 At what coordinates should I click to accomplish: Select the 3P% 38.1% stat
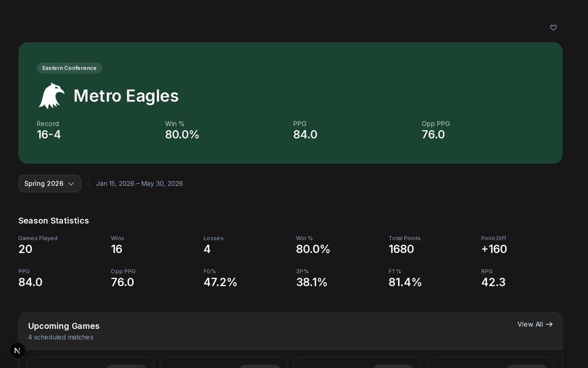[312, 282]
